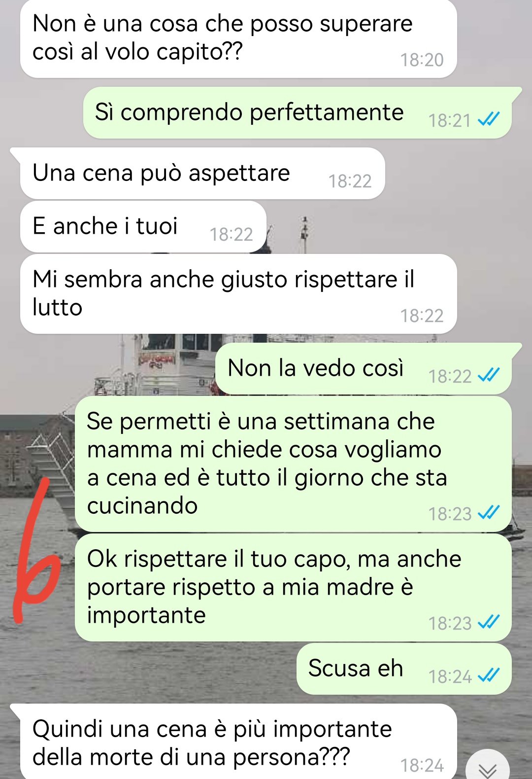Tap read ticks on 'Non la vedo così'

click(490, 376)
